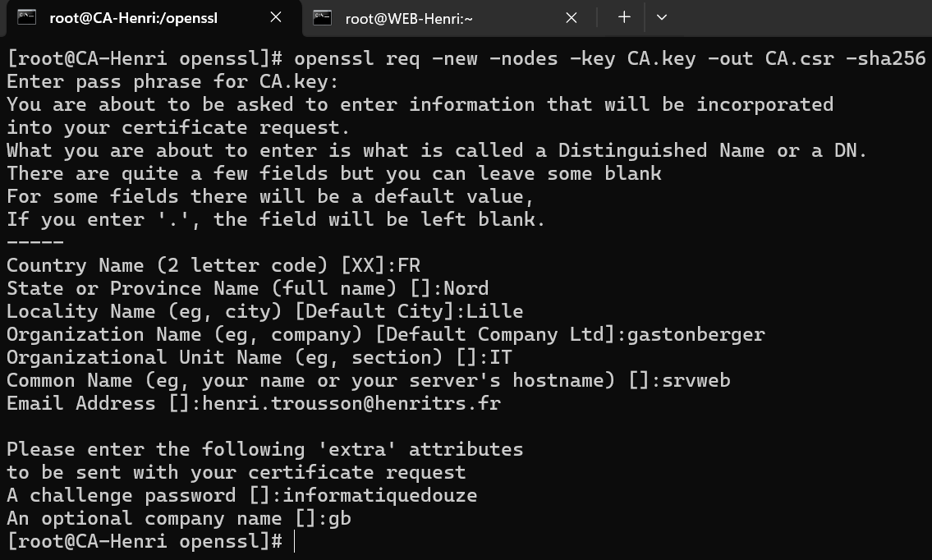Click the country code value FR
The image size is (932, 560).
409,265
